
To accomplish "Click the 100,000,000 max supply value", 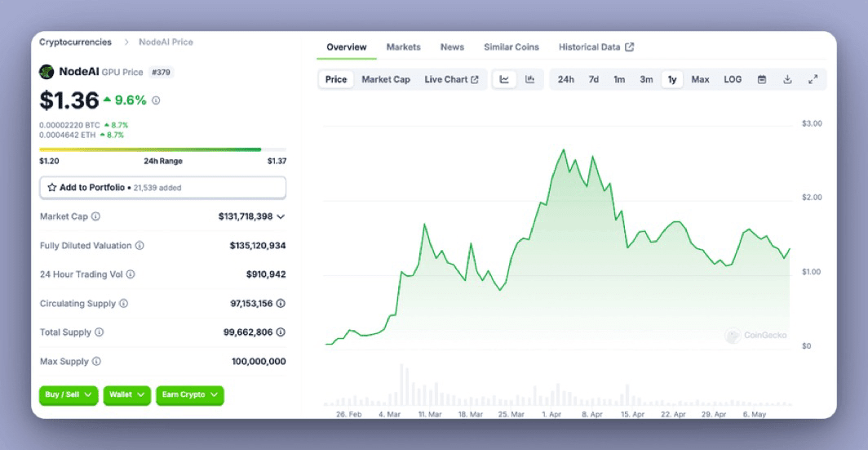I will click(x=259, y=361).
